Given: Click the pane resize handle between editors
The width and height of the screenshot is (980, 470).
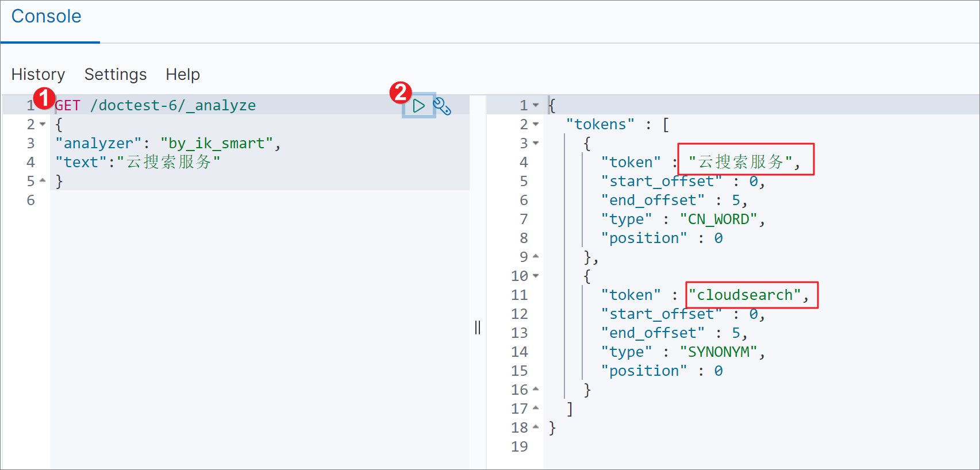Looking at the screenshot, I should click(478, 328).
